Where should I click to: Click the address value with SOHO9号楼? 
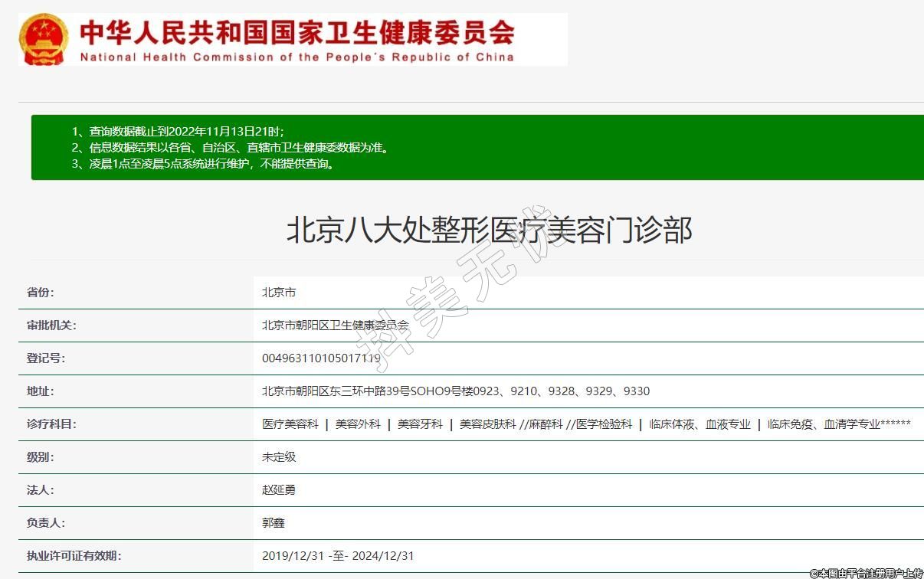455,391
